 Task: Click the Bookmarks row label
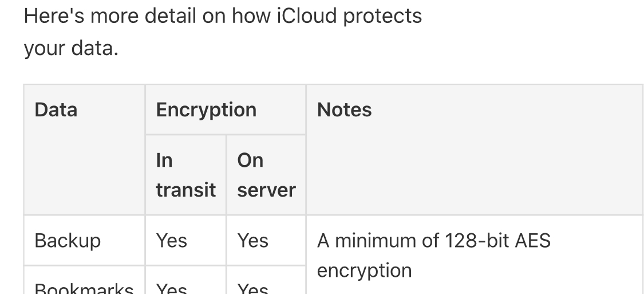[84, 288]
